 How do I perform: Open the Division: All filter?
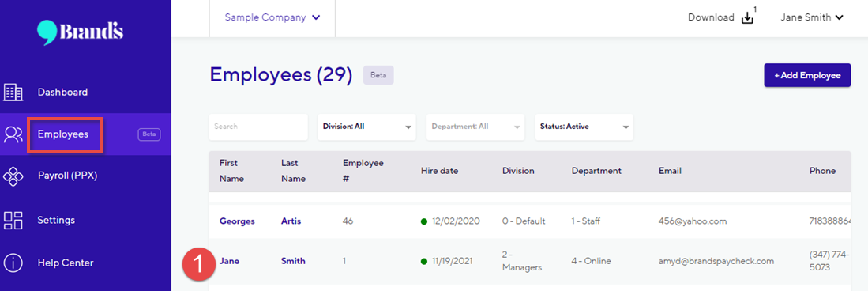(x=367, y=127)
